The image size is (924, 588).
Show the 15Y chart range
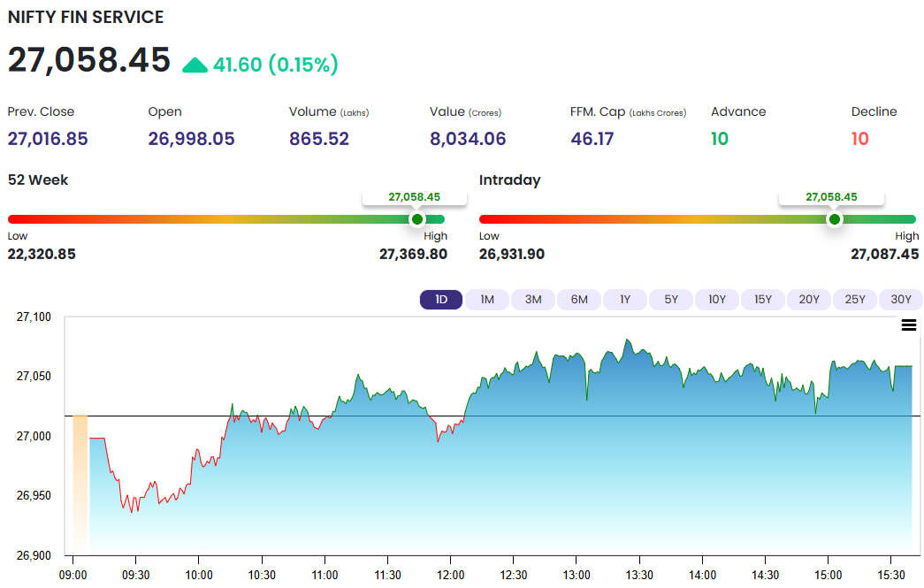click(763, 299)
